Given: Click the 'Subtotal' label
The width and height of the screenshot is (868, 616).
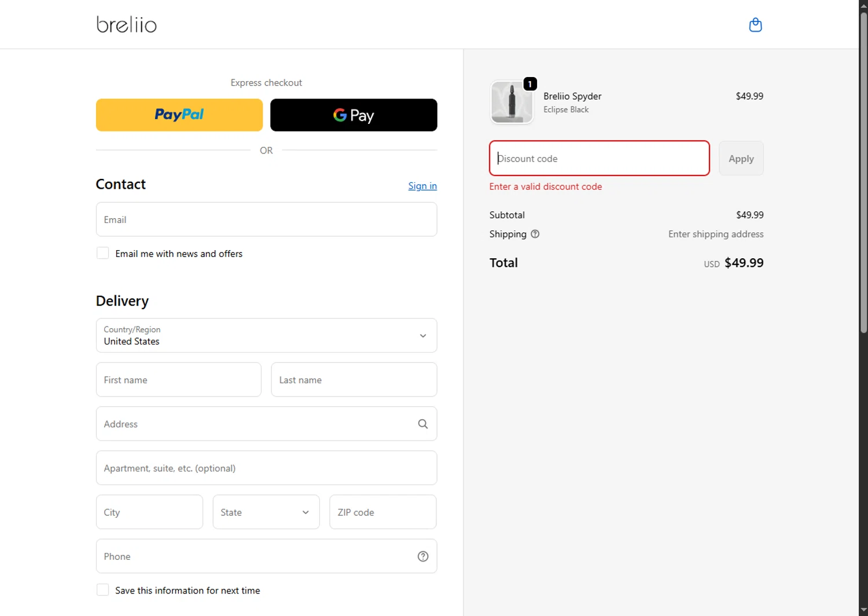Looking at the screenshot, I should click(507, 215).
